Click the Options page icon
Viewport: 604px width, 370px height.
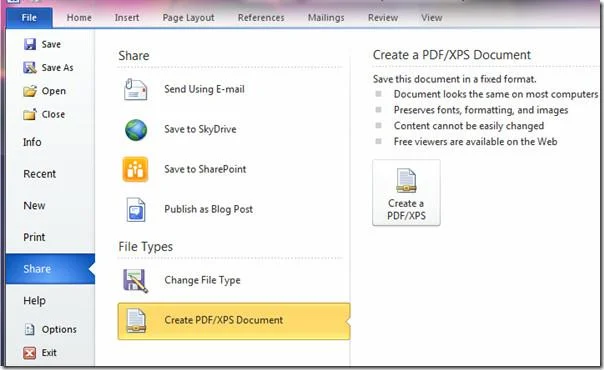30,329
